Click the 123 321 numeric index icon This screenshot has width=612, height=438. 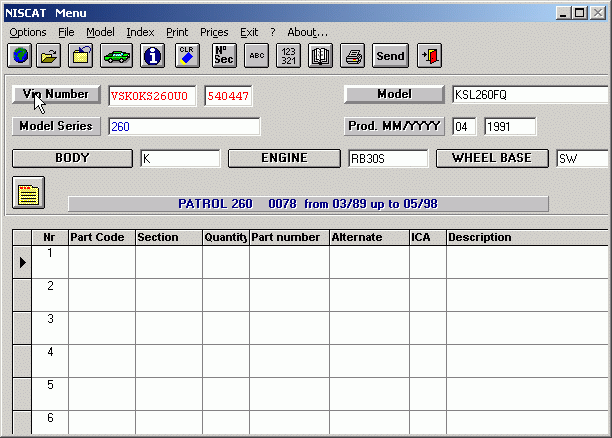pos(288,55)
